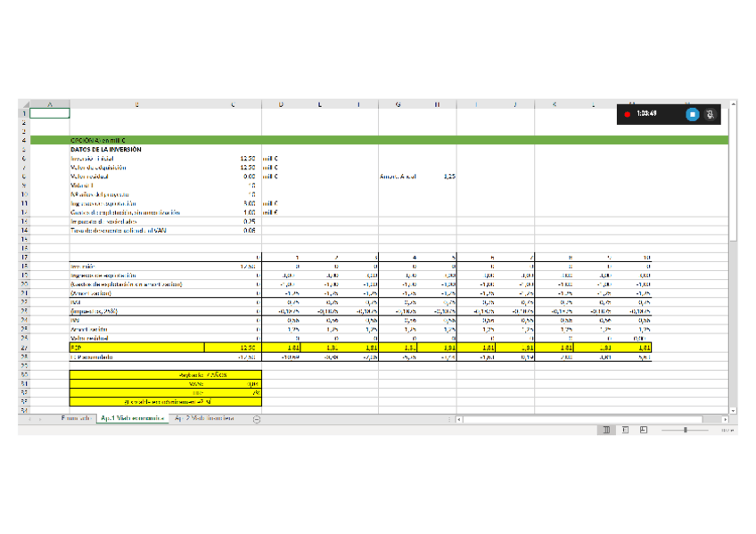Toggle the microphone mute in recorder

point(710,114)
